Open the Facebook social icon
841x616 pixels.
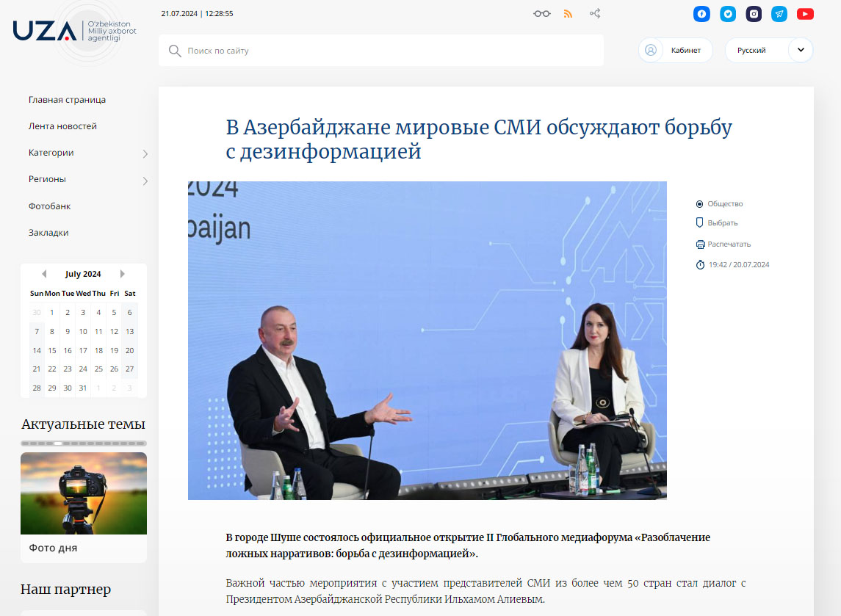[x=702, y=14]
